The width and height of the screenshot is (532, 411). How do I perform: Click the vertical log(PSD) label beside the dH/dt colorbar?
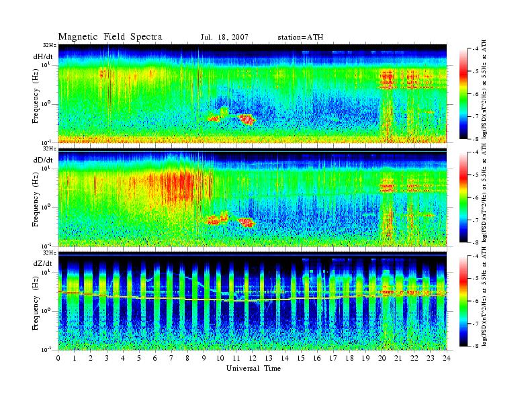pyautogui.click(x=484, y=89)
